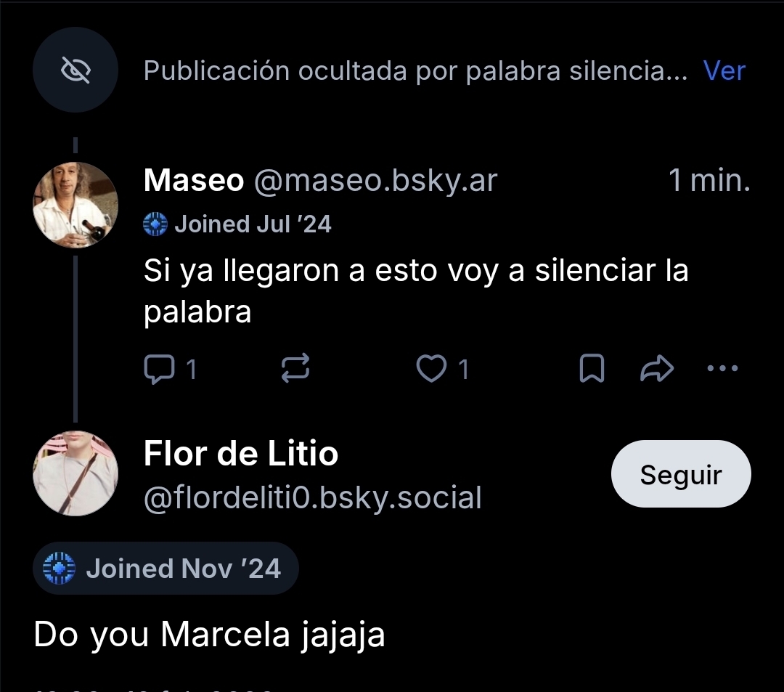Share Maseo's post with arrow icon
This screenshot has height=692, width=784.
(x=657, y=370)
